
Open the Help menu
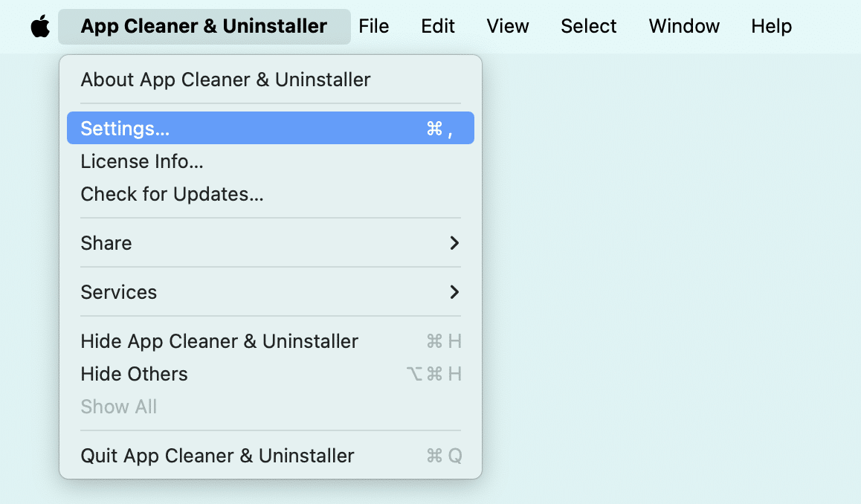(x=771, y=26)
